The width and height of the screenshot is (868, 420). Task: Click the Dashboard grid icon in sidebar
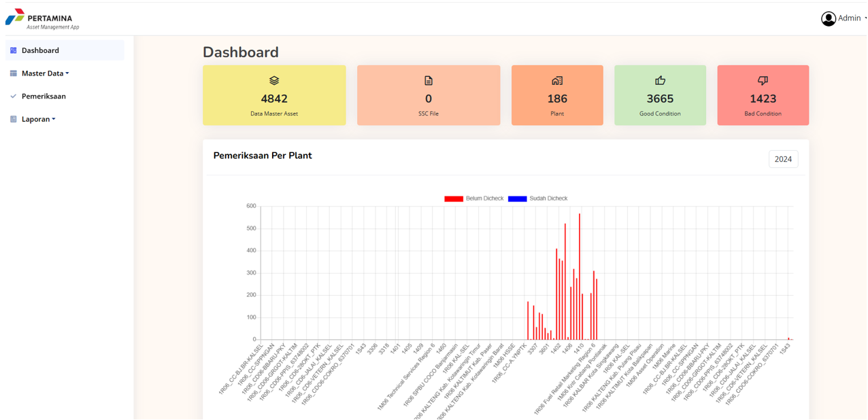coord(13,50)
